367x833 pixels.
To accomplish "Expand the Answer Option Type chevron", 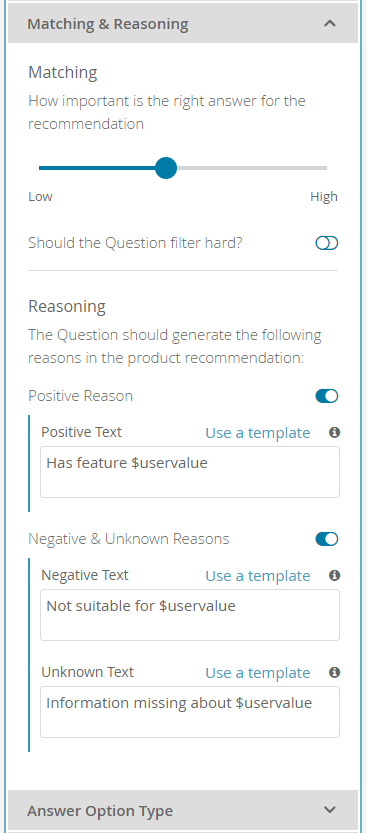I will click(330, 810).
